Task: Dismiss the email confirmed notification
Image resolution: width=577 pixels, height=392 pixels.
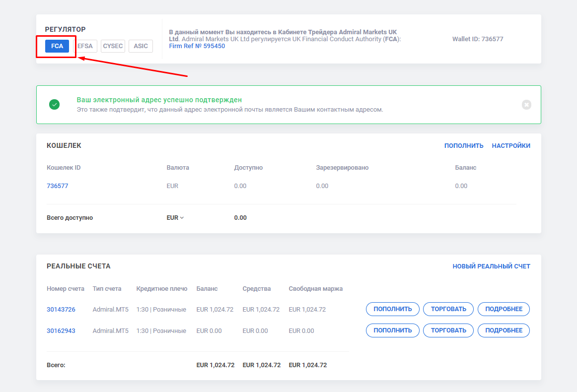Action: (526, 105)
